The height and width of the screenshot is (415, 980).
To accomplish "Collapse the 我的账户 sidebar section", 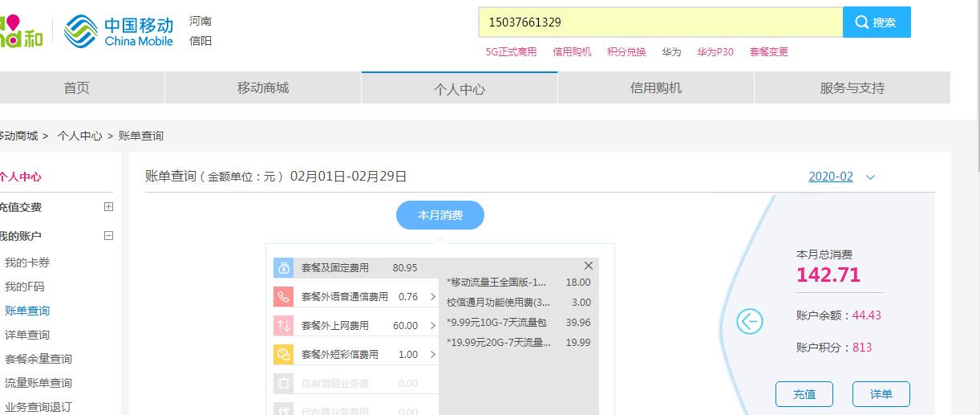I will pos(109,236).
